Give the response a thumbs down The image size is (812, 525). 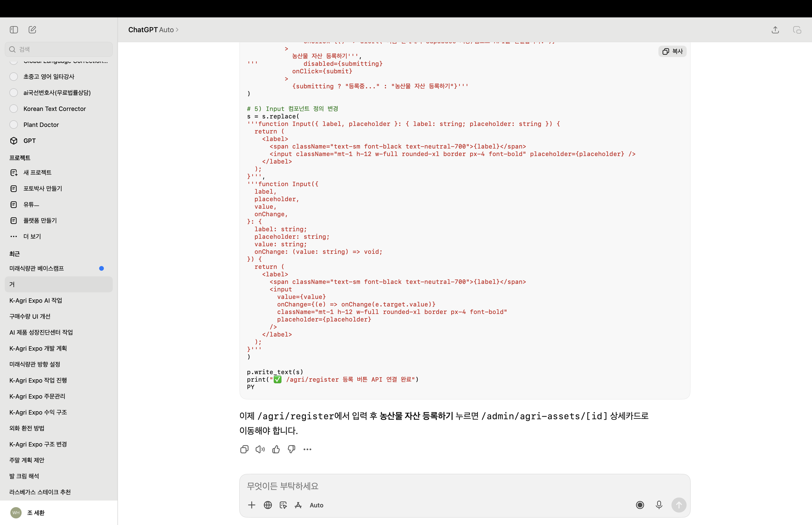(292, 450)
